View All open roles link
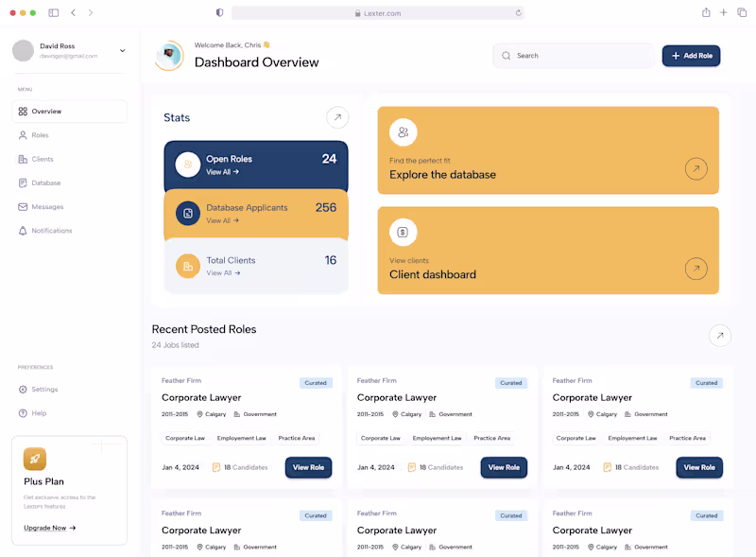756x557 pixels. point(222,172)
